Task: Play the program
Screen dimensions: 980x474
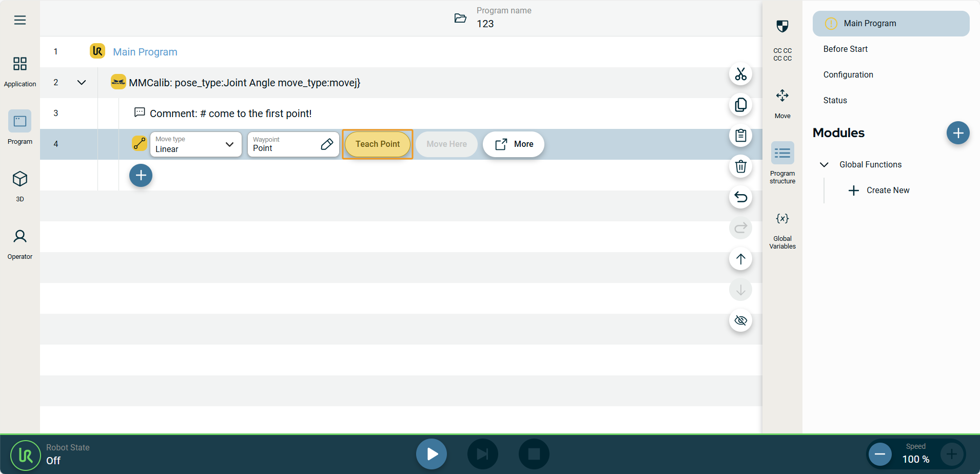Action: (x=432, y=454)
